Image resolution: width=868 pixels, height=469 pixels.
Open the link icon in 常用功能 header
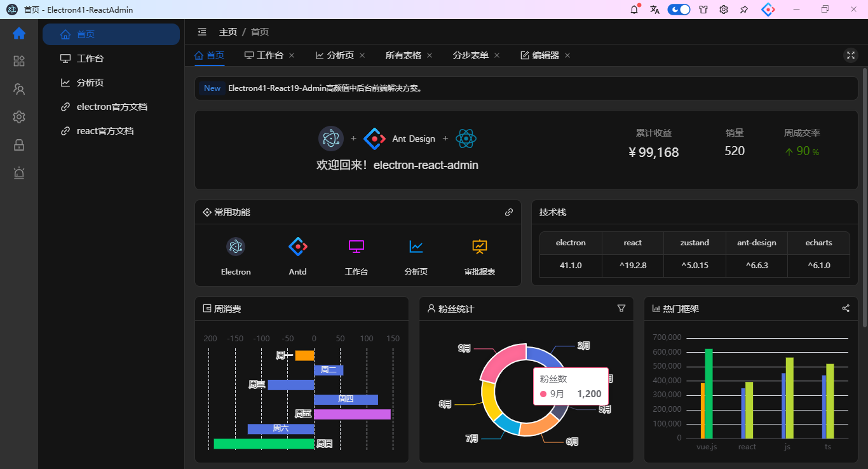509,212
